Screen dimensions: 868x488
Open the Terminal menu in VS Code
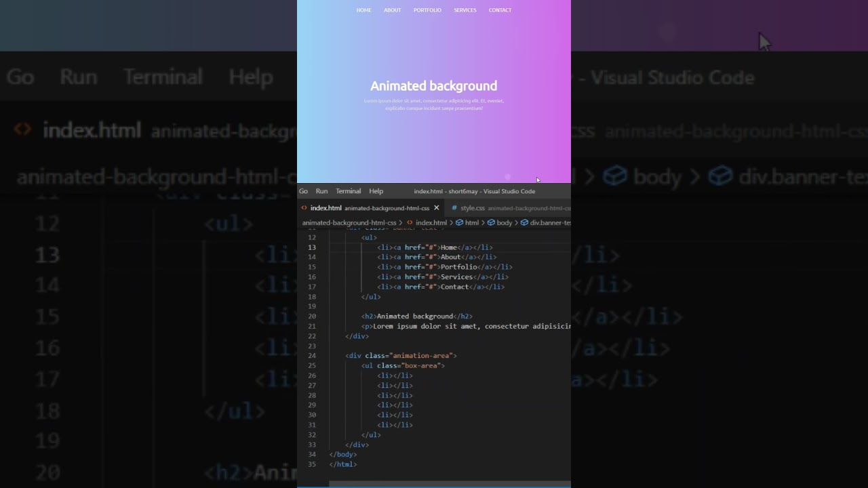pos(348,191)
